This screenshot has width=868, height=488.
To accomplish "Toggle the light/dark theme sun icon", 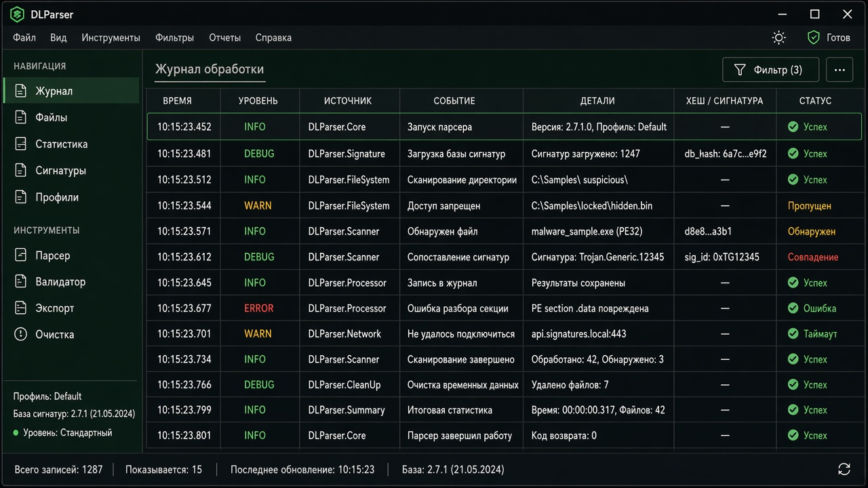I will pyautogui.click(x=779, y=38).
